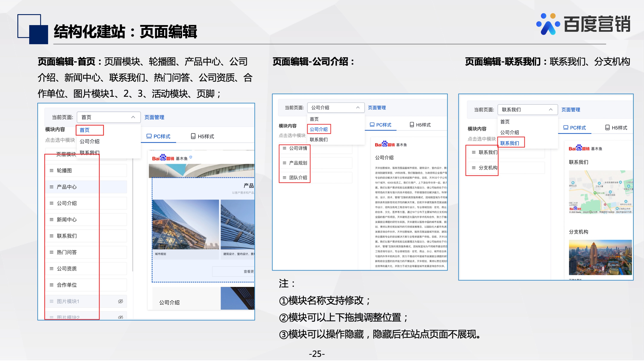Viewport: 644px width, 362px height.
Task: Click the drag handle icon of 分支机构
Action: (474, 168)
